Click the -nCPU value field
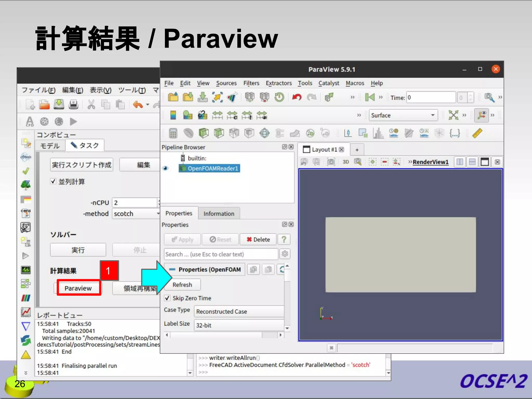 [135, 203]
